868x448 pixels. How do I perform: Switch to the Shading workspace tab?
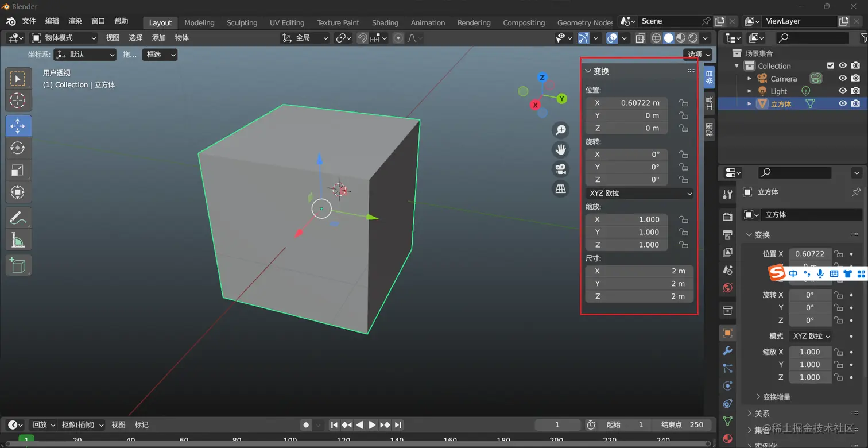[x=385, y=23]
